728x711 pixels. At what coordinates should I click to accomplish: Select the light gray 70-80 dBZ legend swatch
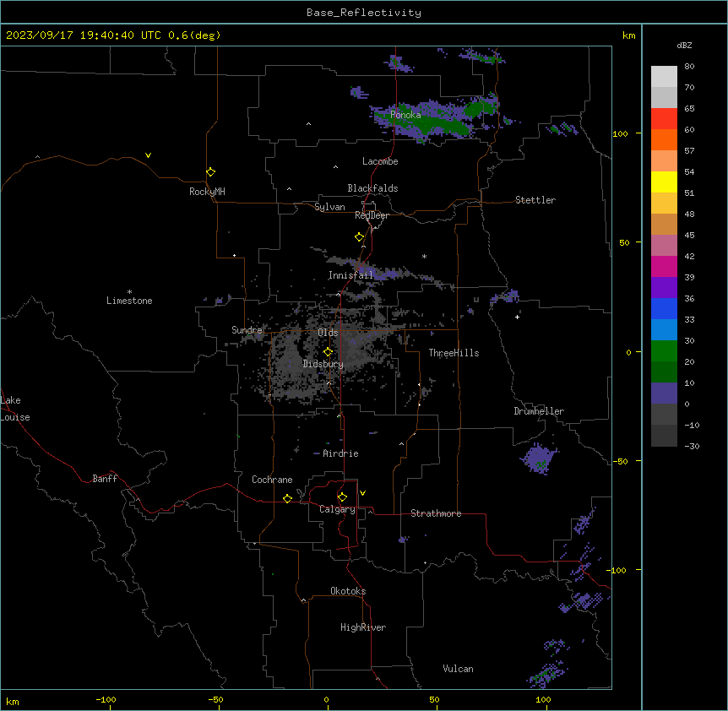pos(664,77)
